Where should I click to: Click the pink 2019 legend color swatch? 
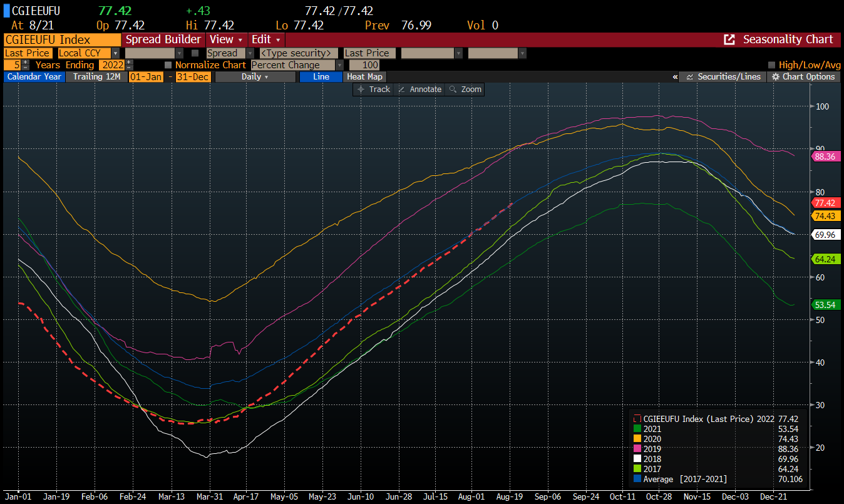(x=637, y=449)
